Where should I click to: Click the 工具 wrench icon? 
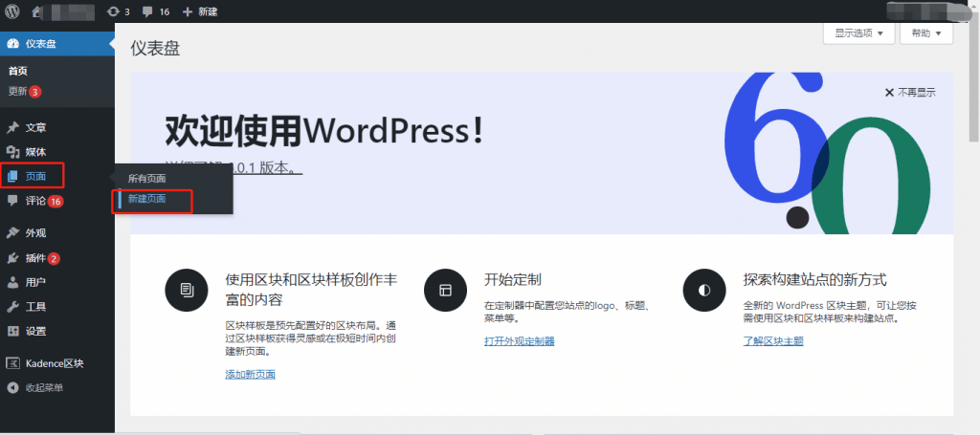[12, 307]
